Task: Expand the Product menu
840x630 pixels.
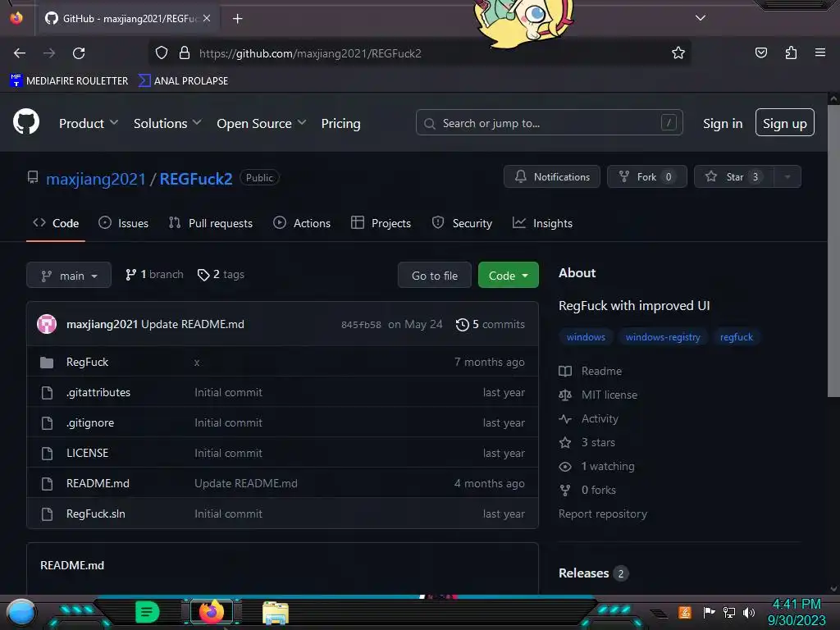Action: point(89,123)
